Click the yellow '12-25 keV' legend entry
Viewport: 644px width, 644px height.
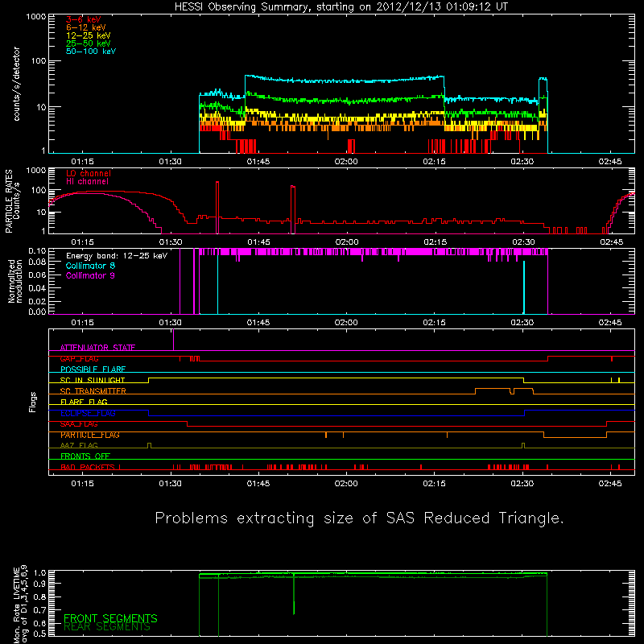coord(89,35)
